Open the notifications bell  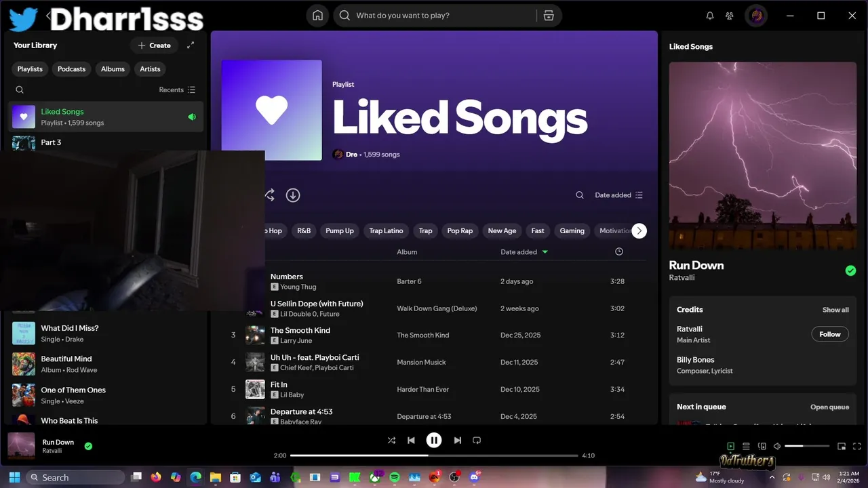tap(710, 16)
